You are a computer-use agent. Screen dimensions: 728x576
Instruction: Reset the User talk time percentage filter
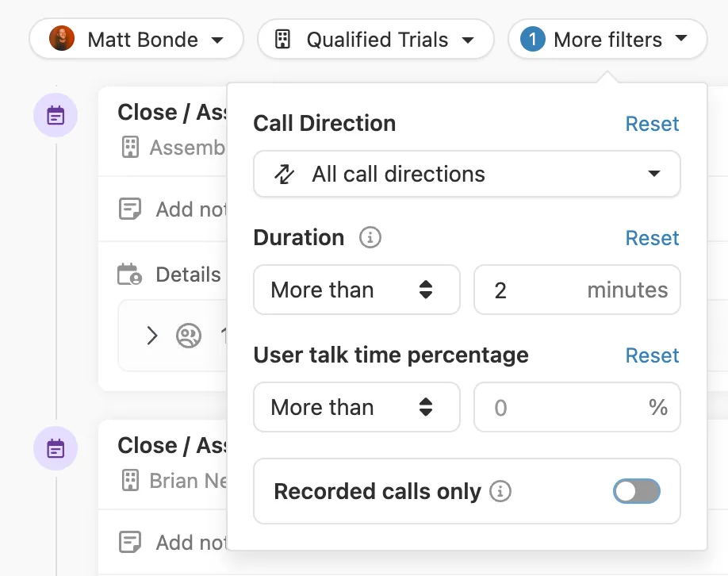click(x=652, y=355)
